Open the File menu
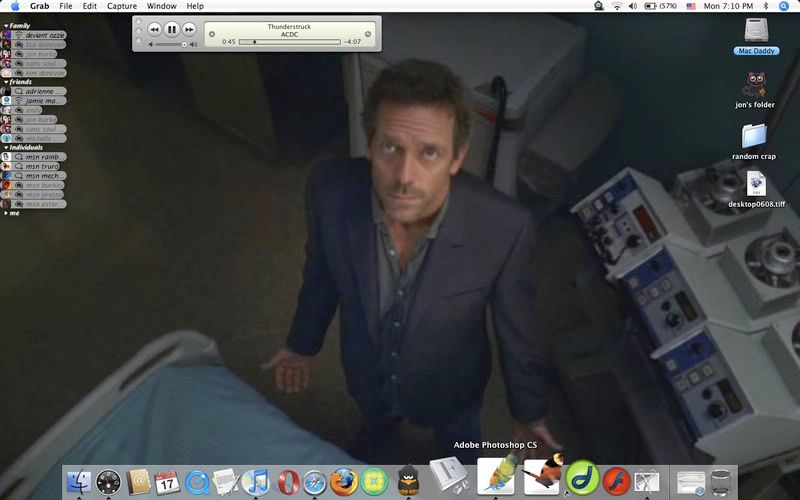 (x=66, y=6)
